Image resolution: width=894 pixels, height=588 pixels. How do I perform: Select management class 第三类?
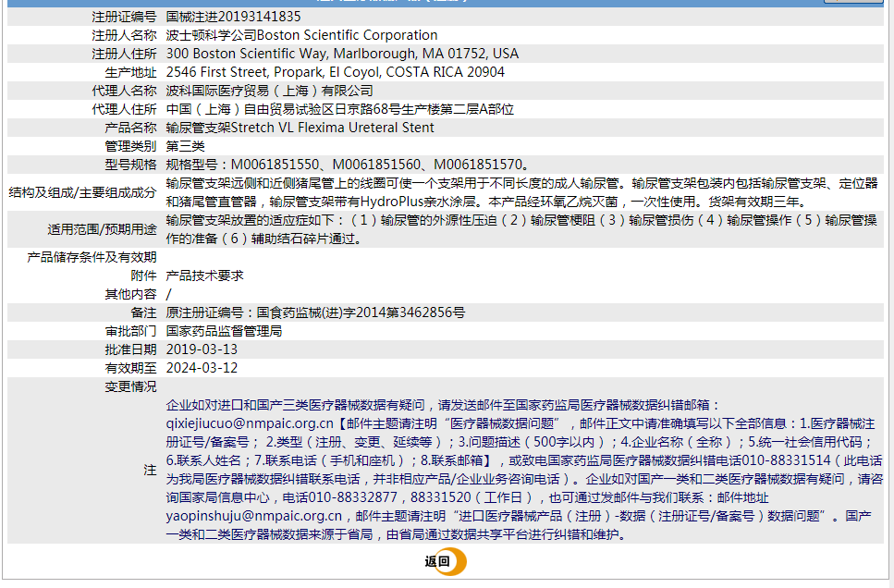coord(185,146)
